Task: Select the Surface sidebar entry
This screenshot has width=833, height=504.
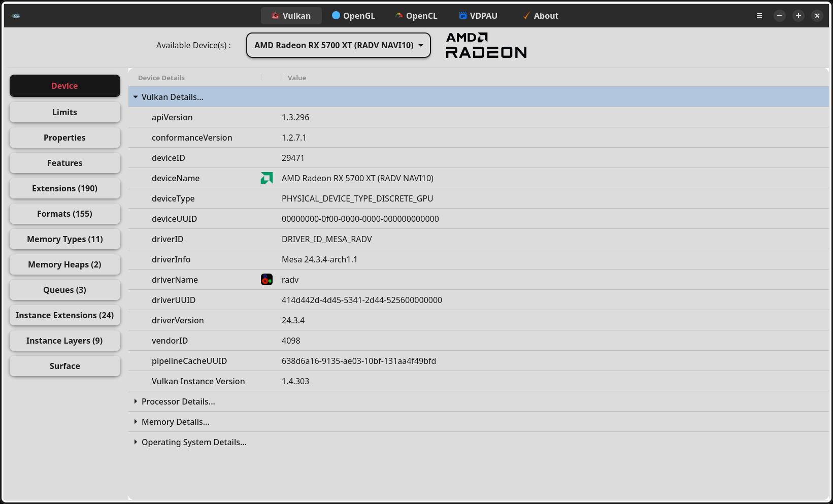Action: point(64,365)
